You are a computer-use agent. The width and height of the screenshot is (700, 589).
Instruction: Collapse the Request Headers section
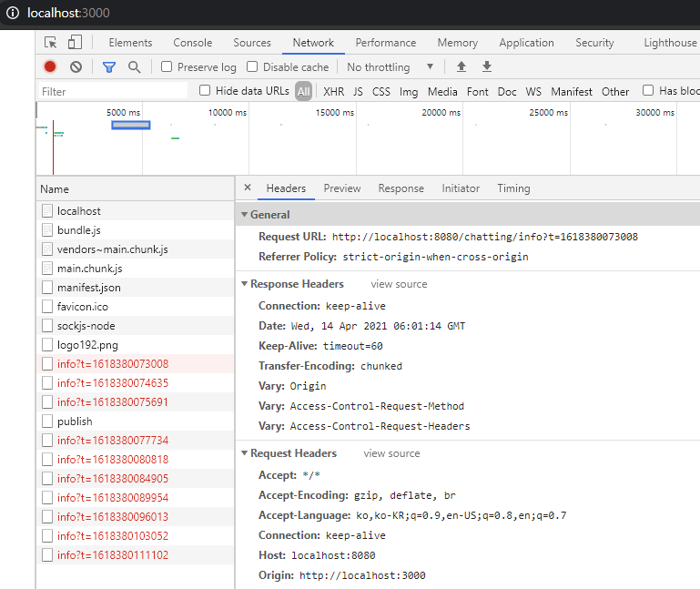pos(244,452)
